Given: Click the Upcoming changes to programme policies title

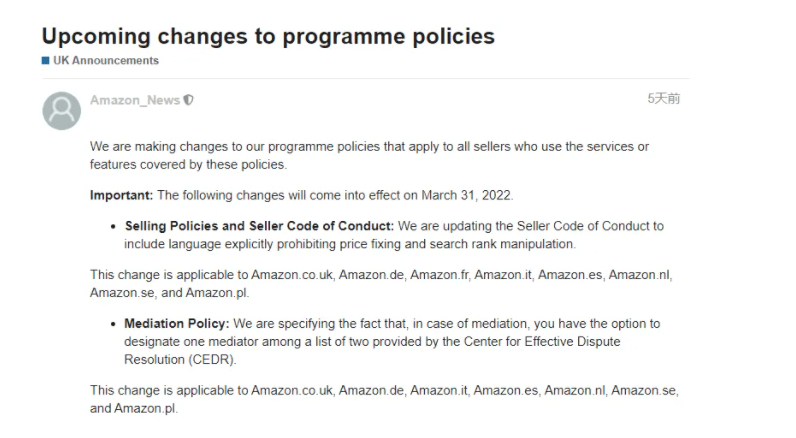Looking at the screenshot, I should pos(268,36).
